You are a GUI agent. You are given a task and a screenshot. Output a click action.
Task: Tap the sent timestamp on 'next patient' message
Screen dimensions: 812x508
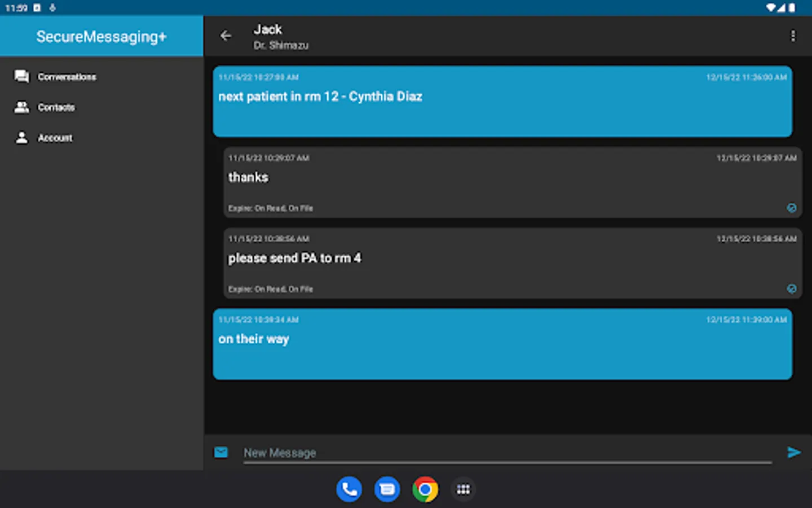pyautogui.click(x=259, y=77)
